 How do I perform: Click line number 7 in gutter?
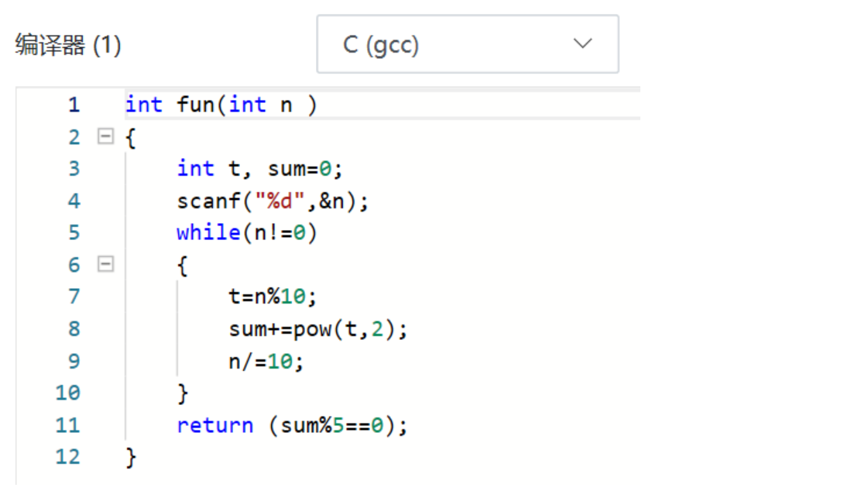click(74, 297)
